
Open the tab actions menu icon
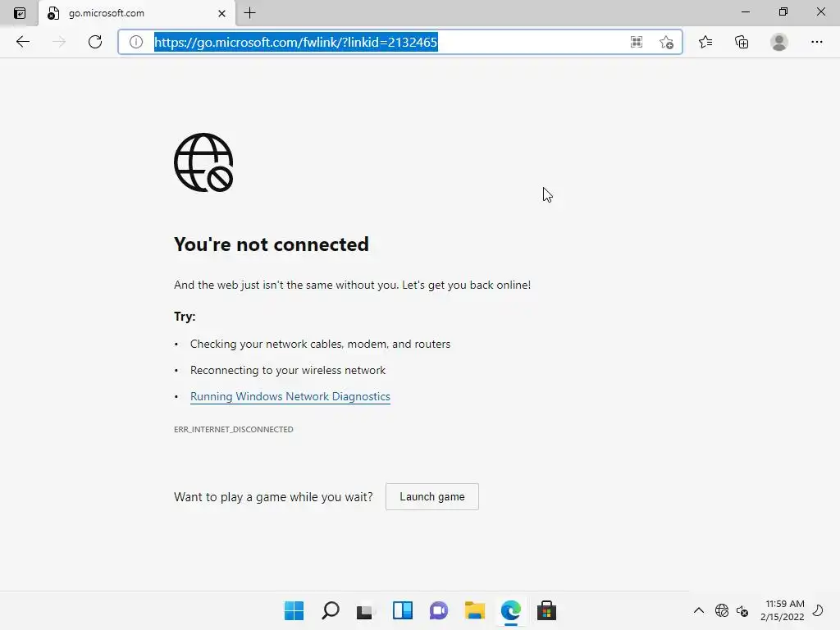coord(20,13)
